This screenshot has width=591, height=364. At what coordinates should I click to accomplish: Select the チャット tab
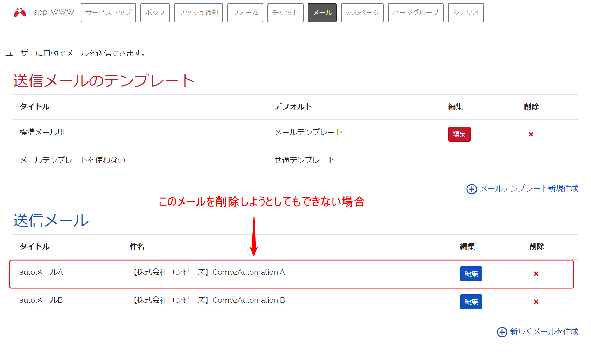pos(285,13)
